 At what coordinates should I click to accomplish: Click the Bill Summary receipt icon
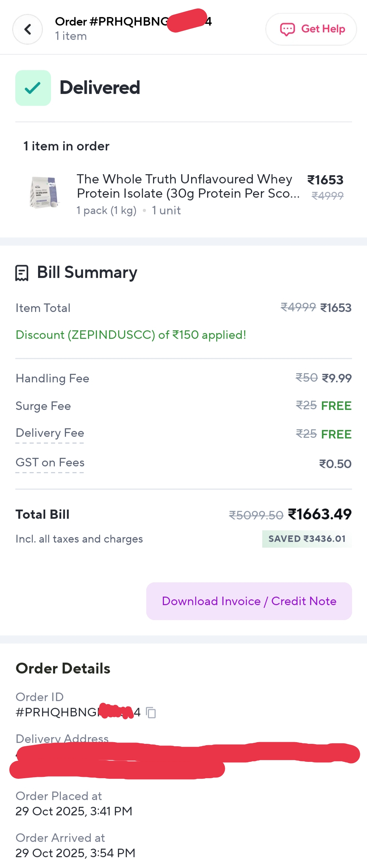pos(22,273)
